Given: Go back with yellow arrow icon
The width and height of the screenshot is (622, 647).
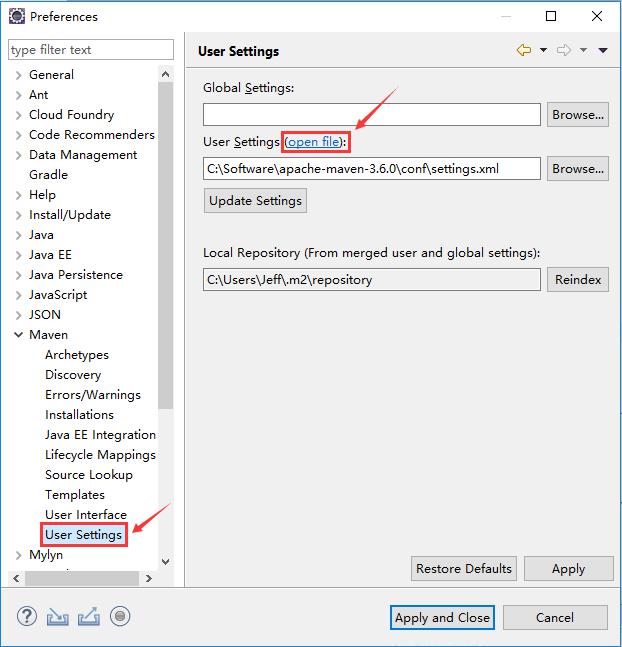Looking at the screenshot, I should (x=524, y=50).
